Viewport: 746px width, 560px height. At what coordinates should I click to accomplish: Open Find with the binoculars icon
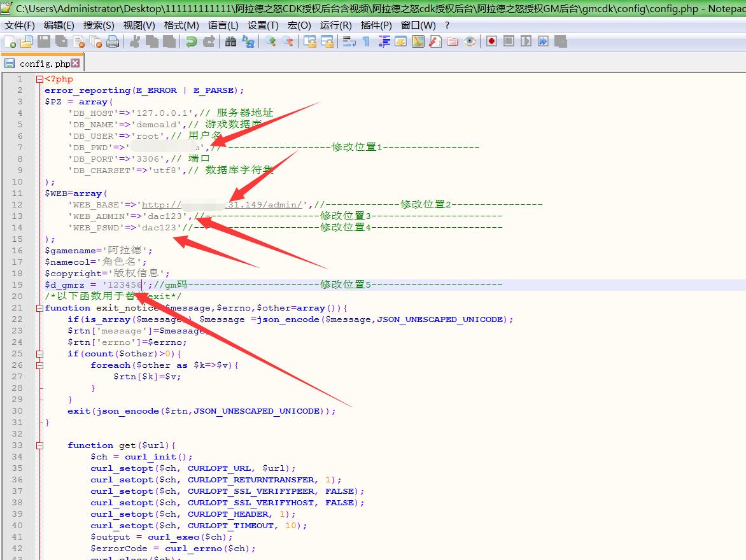[230, 41]
